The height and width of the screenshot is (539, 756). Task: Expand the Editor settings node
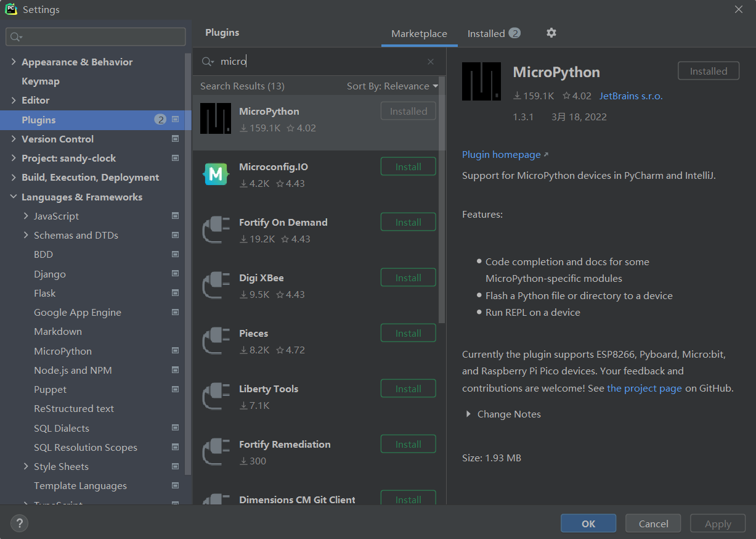point(14,100)
